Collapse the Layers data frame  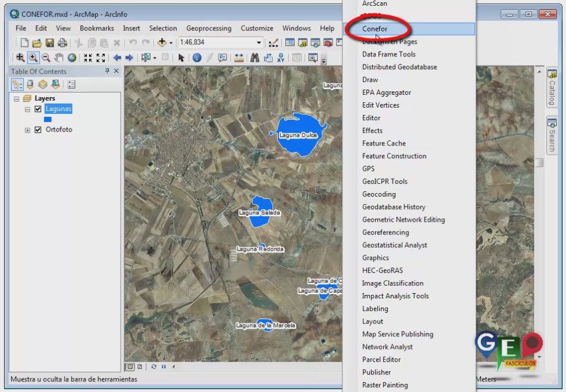click(x=16, y=98)
